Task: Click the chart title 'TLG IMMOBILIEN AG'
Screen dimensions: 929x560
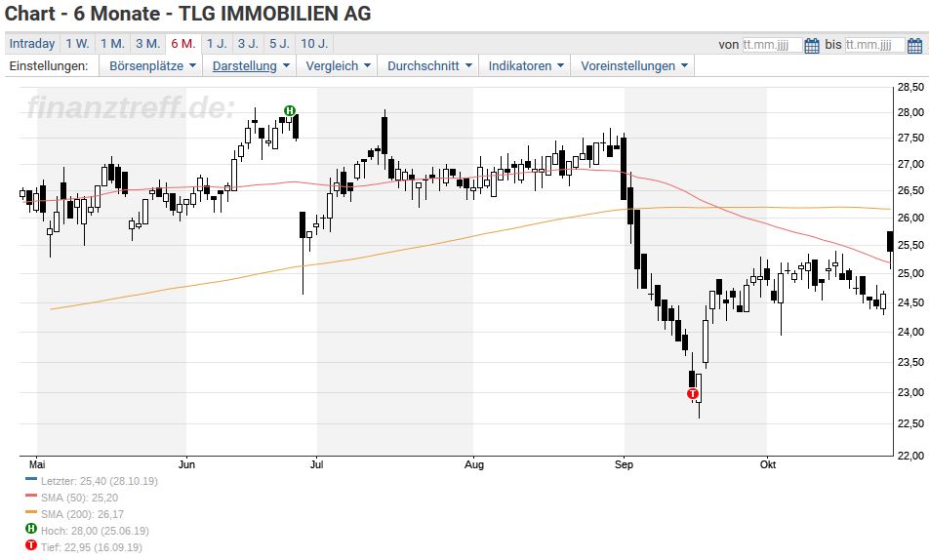Action: (x=275, y=13)
